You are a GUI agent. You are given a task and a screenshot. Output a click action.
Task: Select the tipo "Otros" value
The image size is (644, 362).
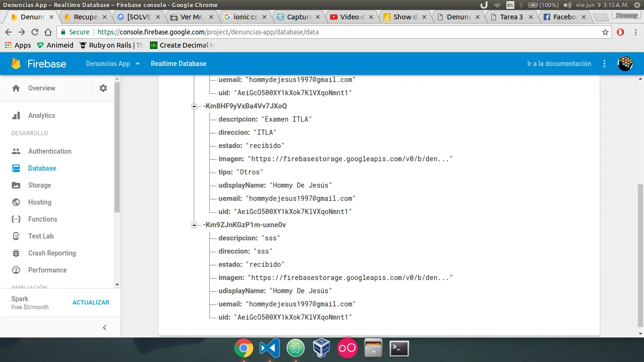[x=249, y=172]
